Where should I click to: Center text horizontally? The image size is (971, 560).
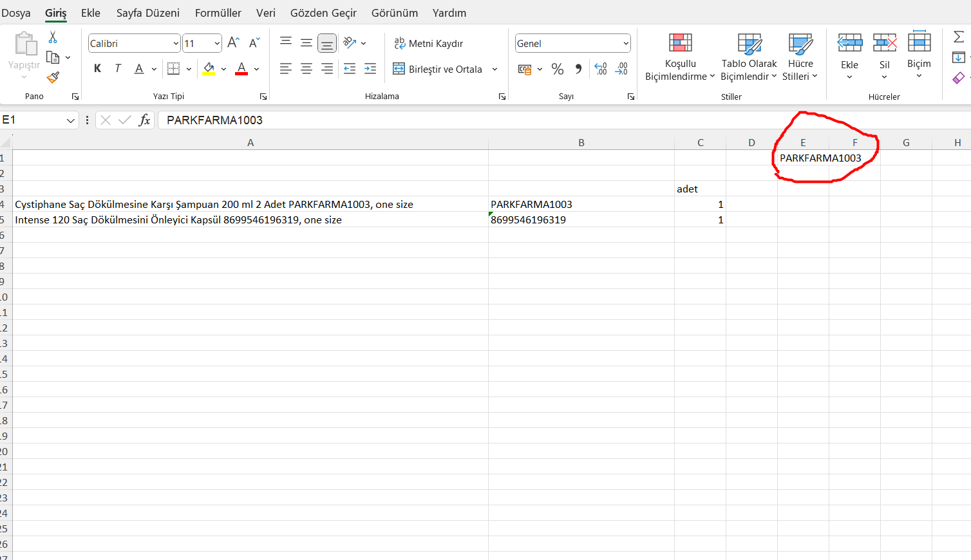(x=306, y=68)
